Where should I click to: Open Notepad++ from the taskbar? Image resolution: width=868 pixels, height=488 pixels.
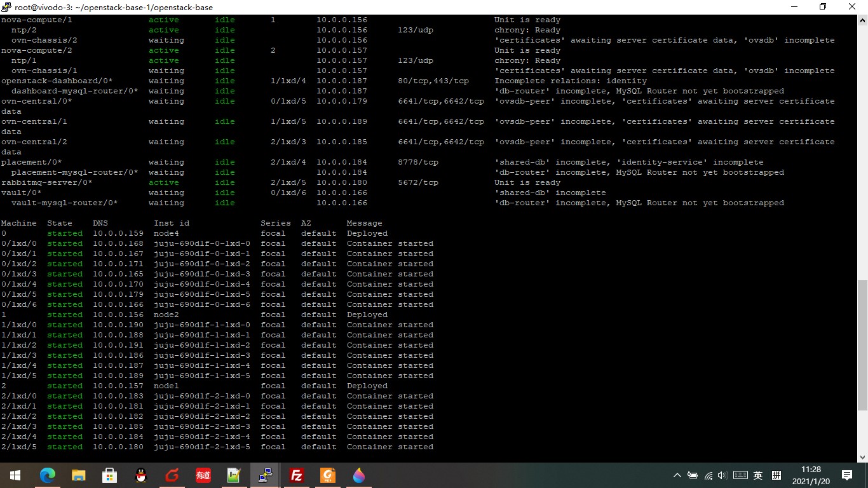[x=234, y=475]
